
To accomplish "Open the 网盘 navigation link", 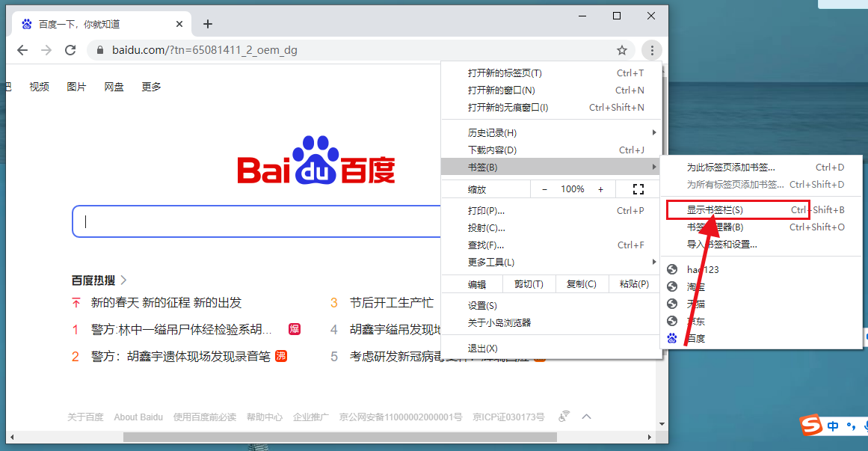I will 114,87.
